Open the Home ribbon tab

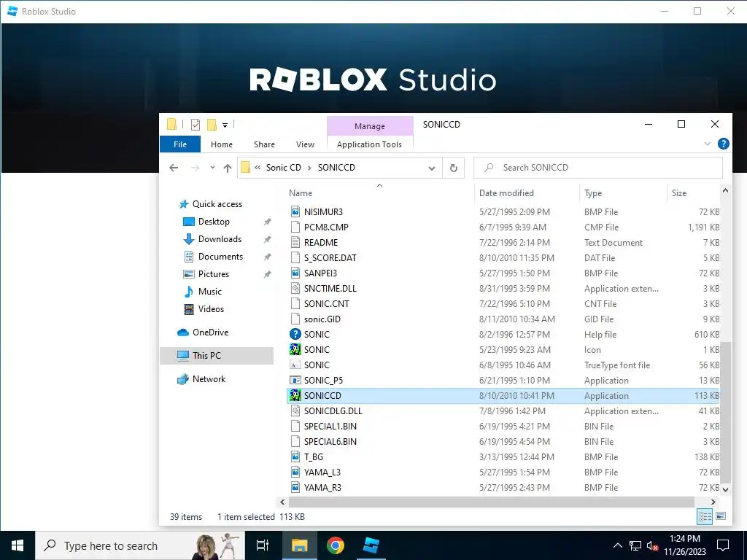(222, 144)
